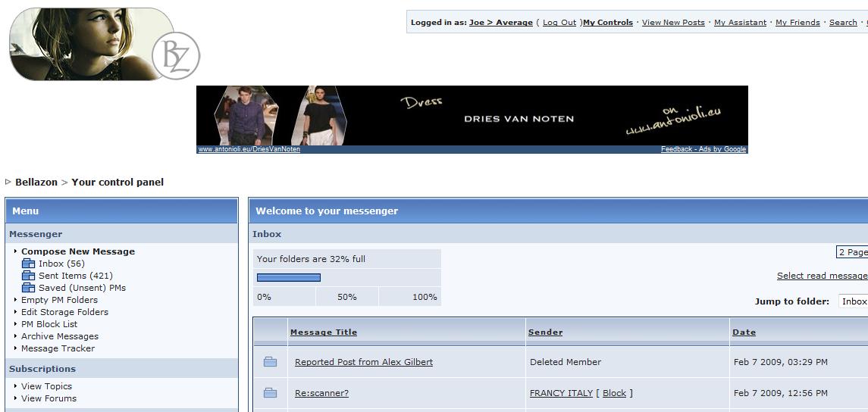
Task: Click the Dries Van Noten banner ad
Action: pos(472,115)
